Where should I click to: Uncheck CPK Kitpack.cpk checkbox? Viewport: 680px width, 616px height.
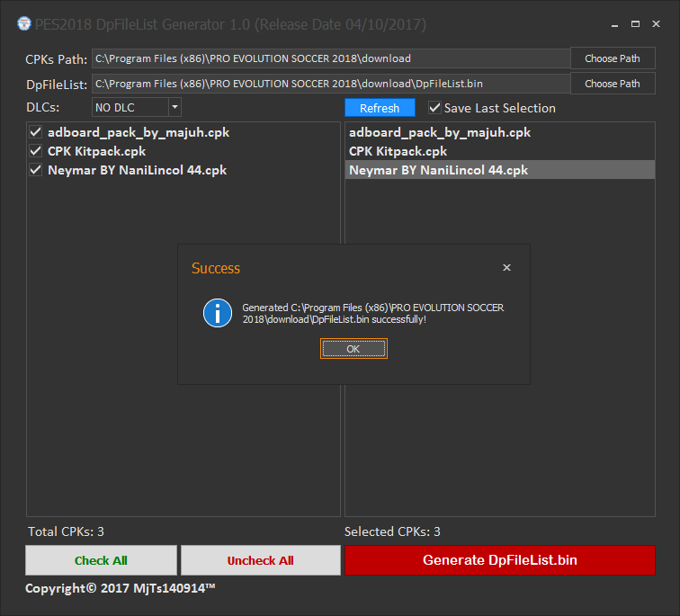click(x=36, y=151)
